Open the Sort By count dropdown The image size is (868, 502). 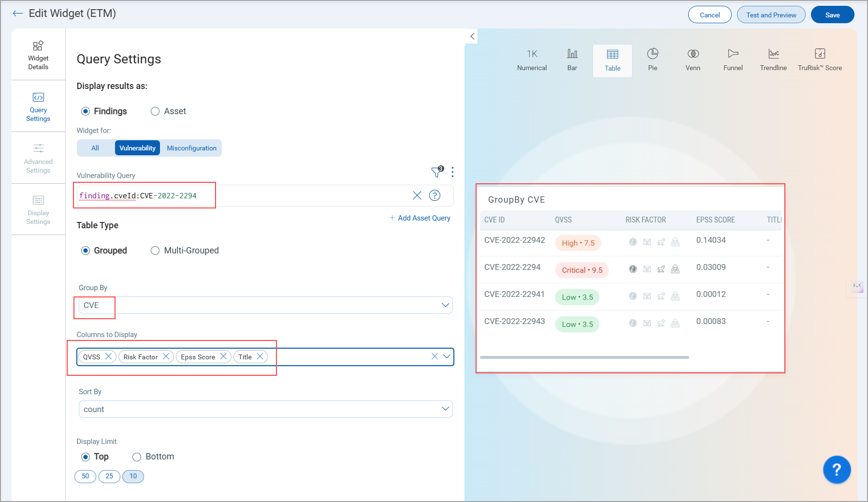point(445,409)
